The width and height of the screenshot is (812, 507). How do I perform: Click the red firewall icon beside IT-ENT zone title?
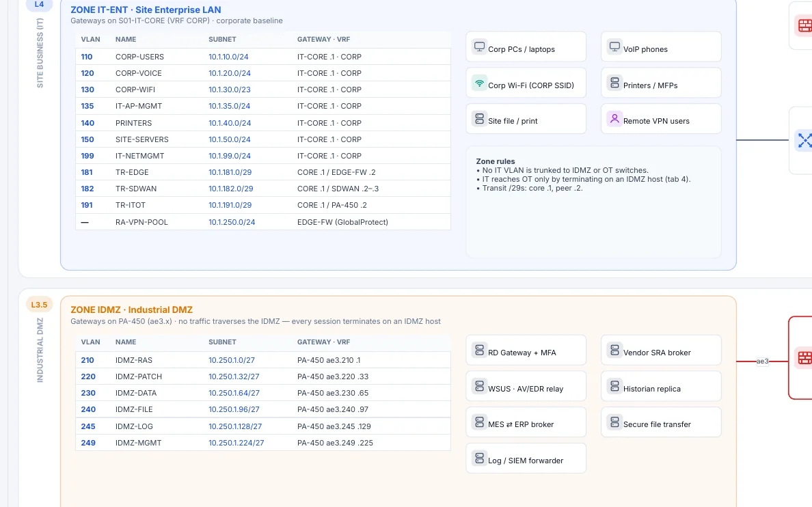pos(804,25)
